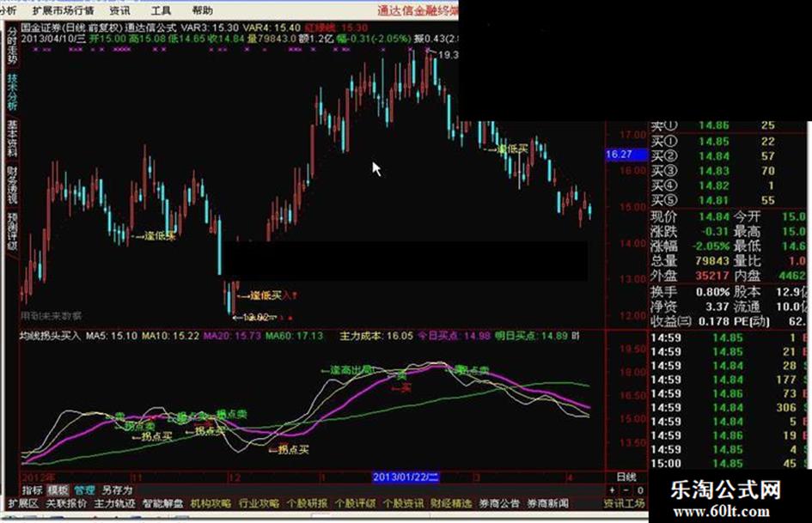
Task: Switch to 预测评级 side tab
Action: pyautogui.click(x=12, y=231)
